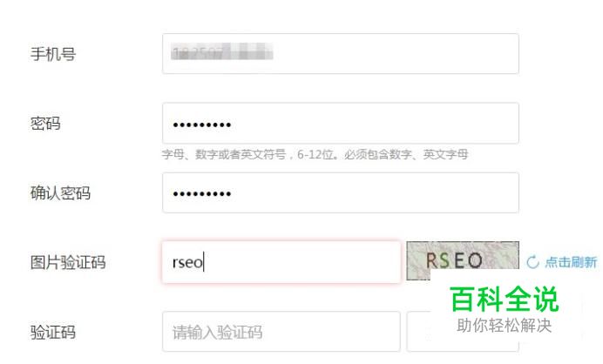Viewport: 603px width, 364px height.
Task: Click the 图片验证码 field containing rseo
Action: (281, 262)
